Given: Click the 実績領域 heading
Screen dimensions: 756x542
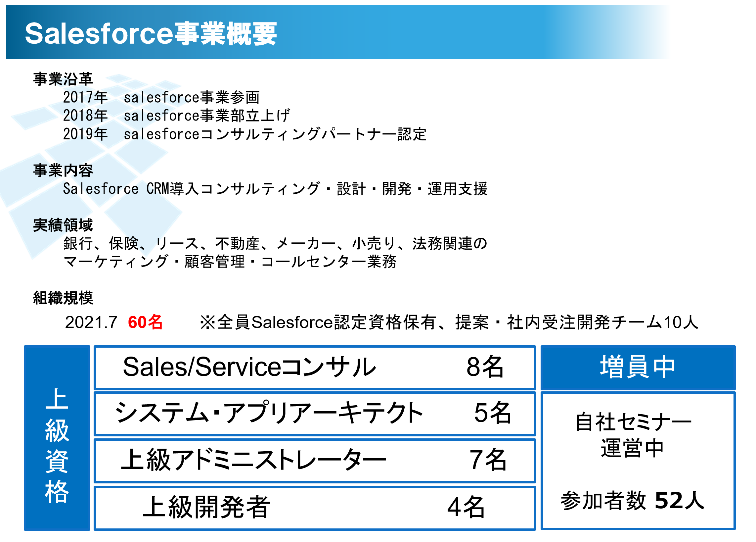Looking at the screenshot, I should 63,225.
